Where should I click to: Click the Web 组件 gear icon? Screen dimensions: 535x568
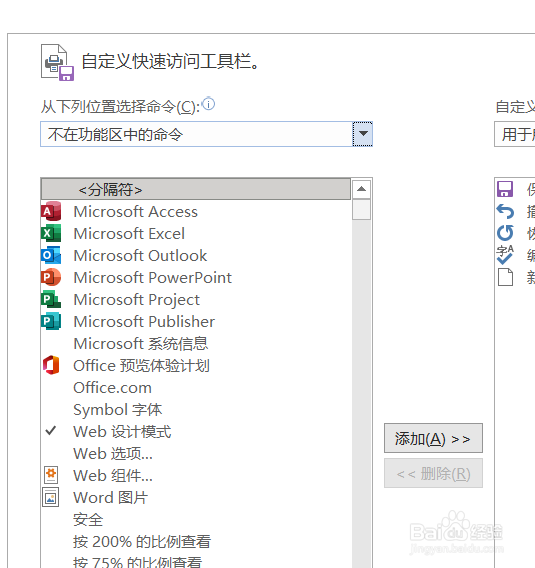click(51, 475)
